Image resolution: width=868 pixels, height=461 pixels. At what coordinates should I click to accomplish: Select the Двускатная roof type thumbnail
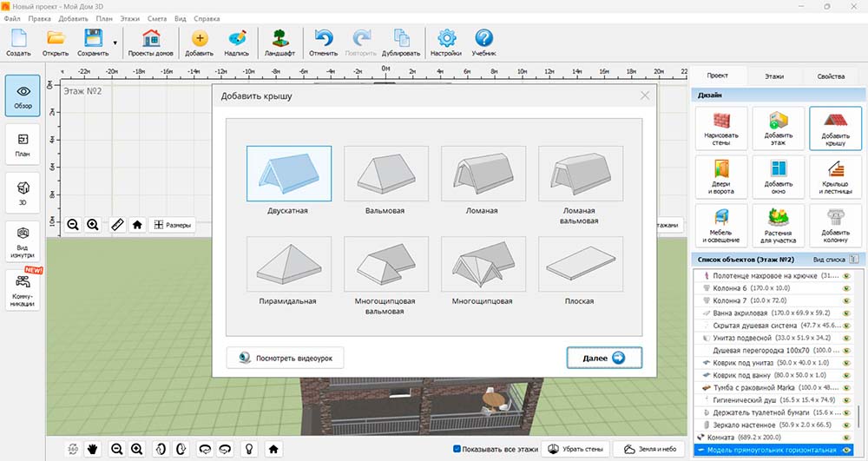point(288,174)
